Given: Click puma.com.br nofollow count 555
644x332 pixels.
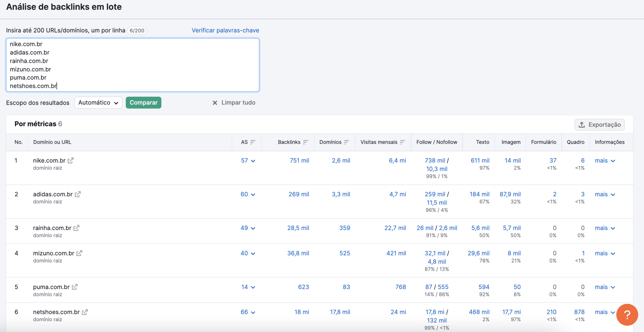Looking at the screenshot, I should click(x=443, y=287).
